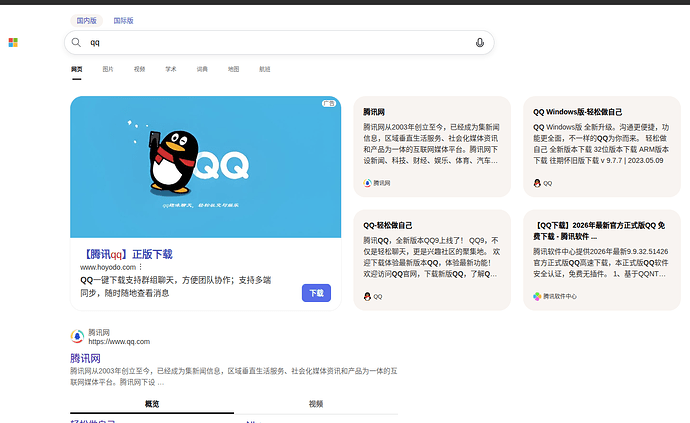This screenshot has width=690, height=423.
Task: Click the QQ penguin icon in QQ-轻松做自己 card
Action: (367, 297)
